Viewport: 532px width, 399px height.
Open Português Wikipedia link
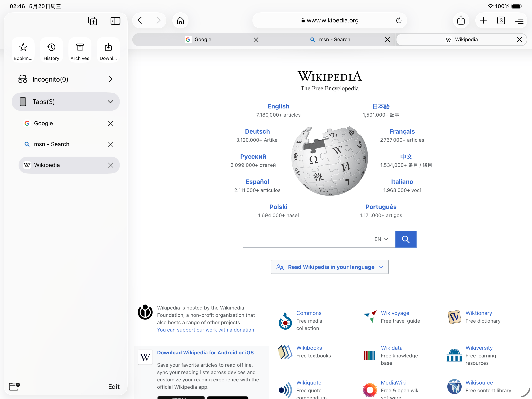pyautogui.click(x=381, y=207)
